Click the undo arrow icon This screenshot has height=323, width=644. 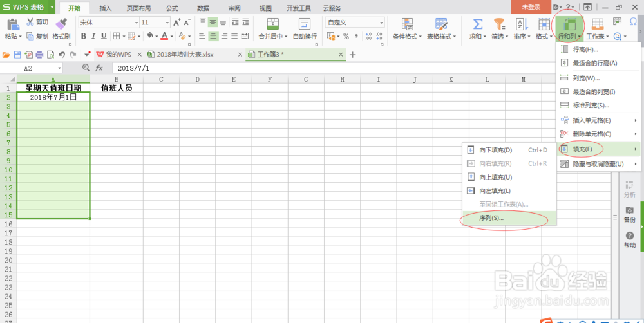click(62, 55)
